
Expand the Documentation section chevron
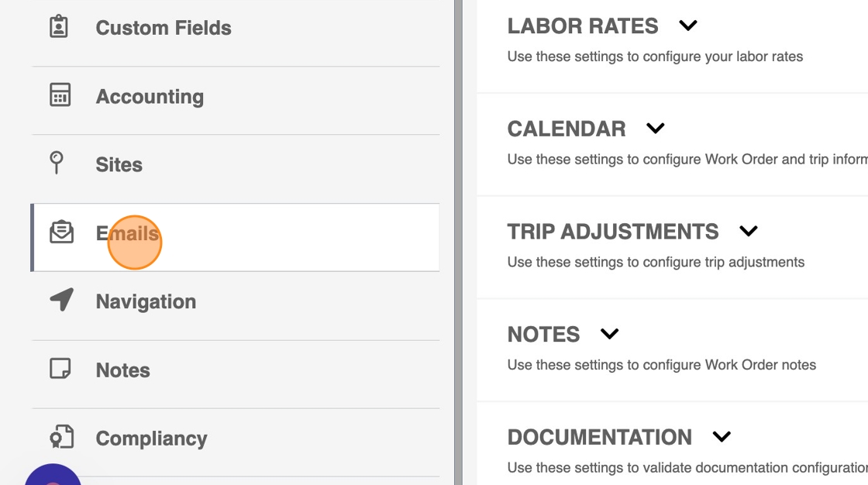pos(722,437)
